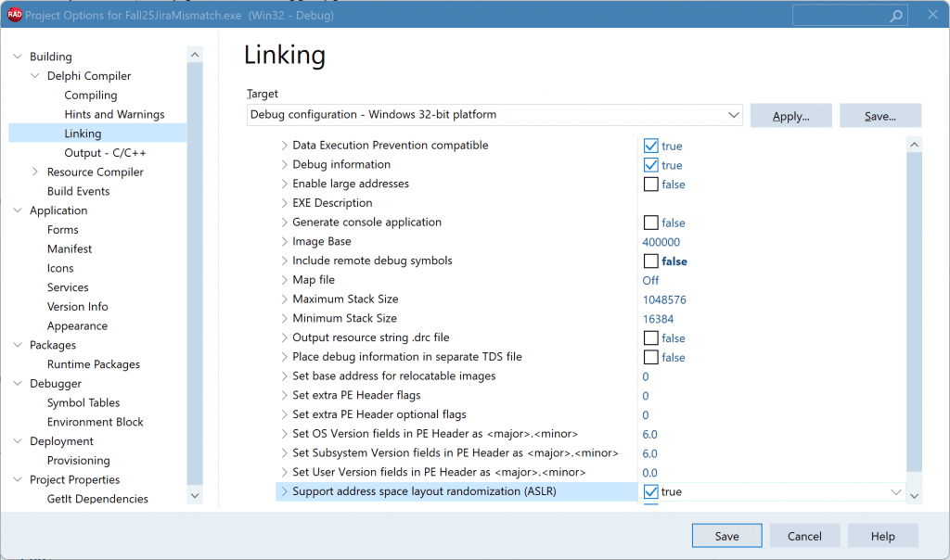Open Environment Block page
This screenshot has height=560, width=950.
96,422
